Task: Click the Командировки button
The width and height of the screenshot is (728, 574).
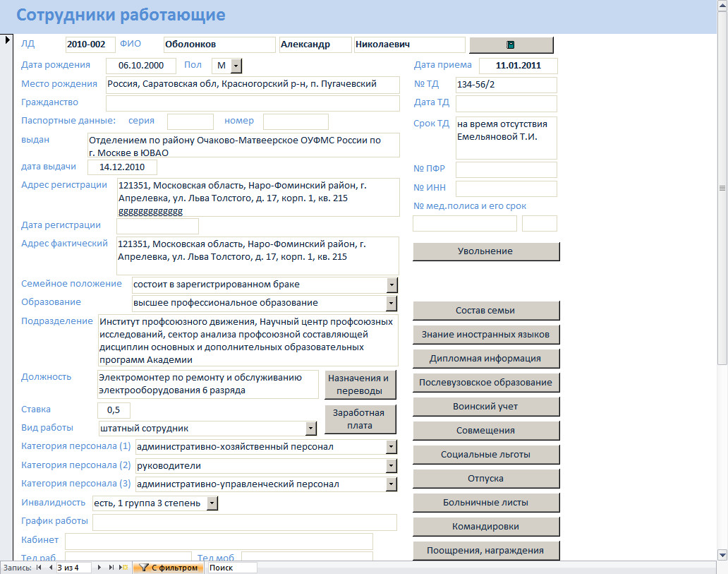Action: pyautogui.click(x=485, y=527)
